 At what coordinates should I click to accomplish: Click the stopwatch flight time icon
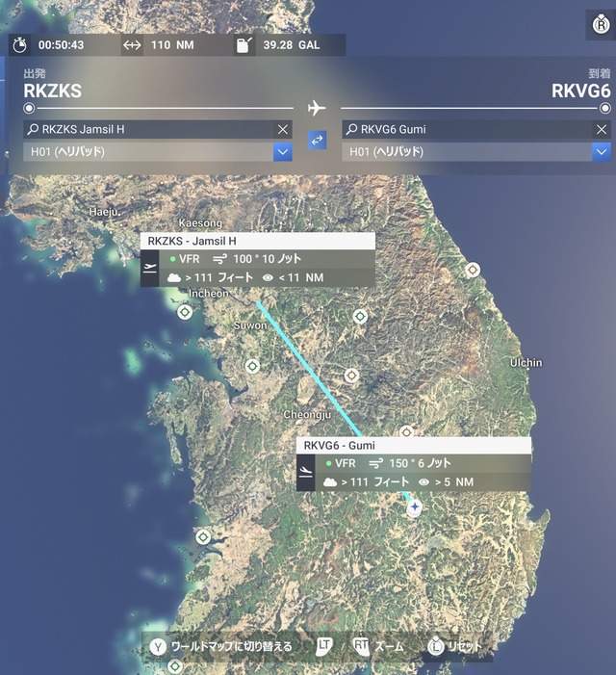[19, 44]
